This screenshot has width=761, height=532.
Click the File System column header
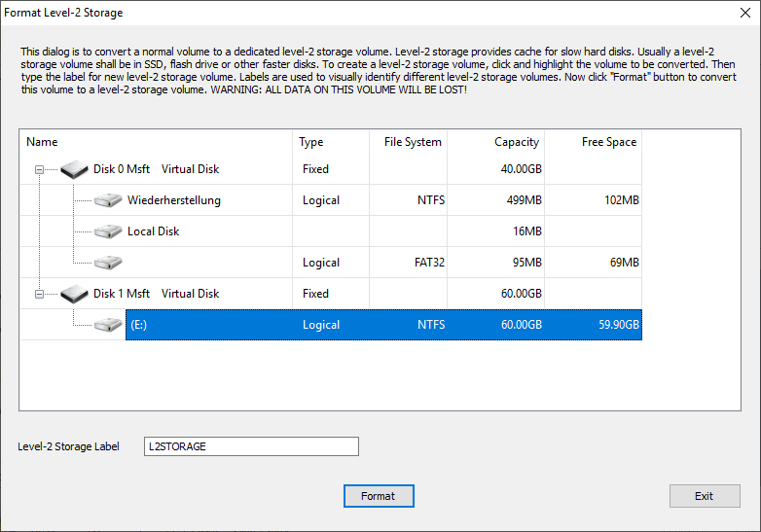point(413,142)
